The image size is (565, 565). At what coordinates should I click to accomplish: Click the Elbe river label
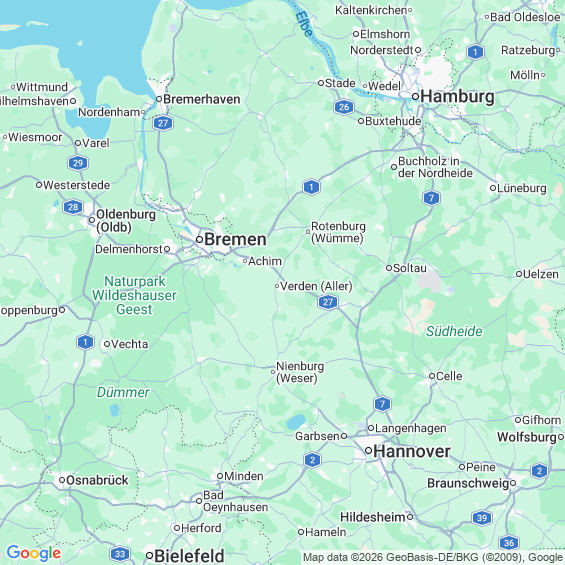pyautogui.click(x=304, y=24)
